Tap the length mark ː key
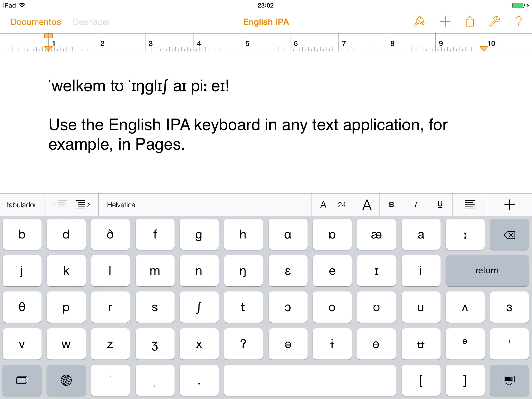Image resolution: width=532 pixels, height=399 pixels. pyautogui.click(x=465, y=235)
